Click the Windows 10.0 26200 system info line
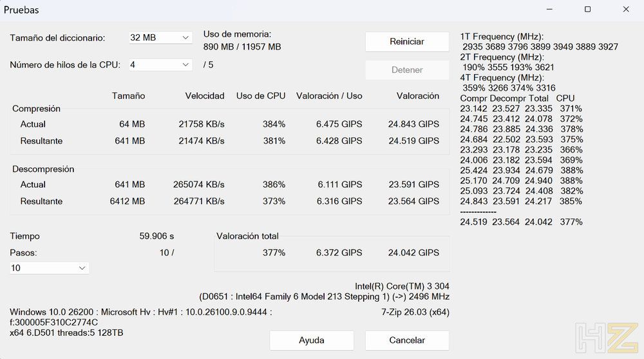 [x=141, y=312]
